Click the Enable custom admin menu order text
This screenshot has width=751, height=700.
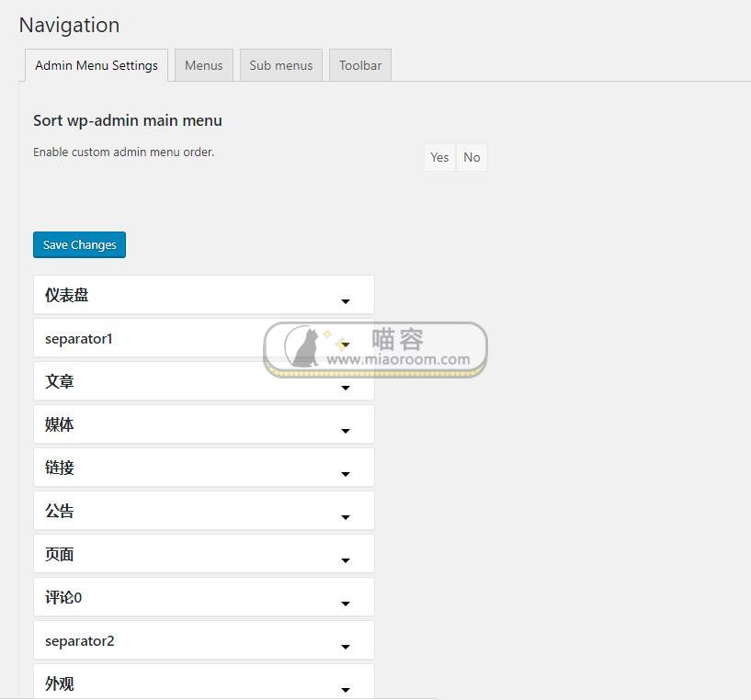click(123, 152)
